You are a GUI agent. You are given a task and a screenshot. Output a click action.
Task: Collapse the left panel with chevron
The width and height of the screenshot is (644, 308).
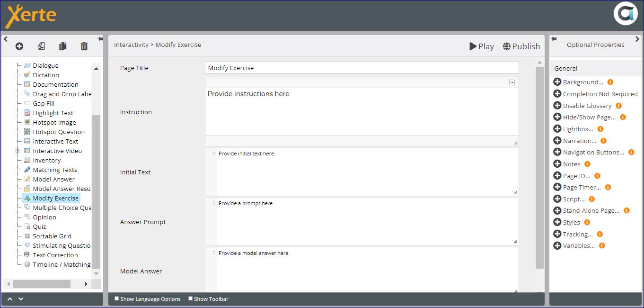(x=5, y=39)
